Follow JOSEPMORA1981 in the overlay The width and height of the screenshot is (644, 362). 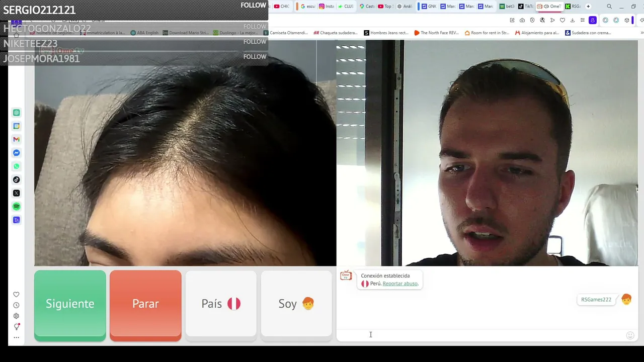point(255,57)
